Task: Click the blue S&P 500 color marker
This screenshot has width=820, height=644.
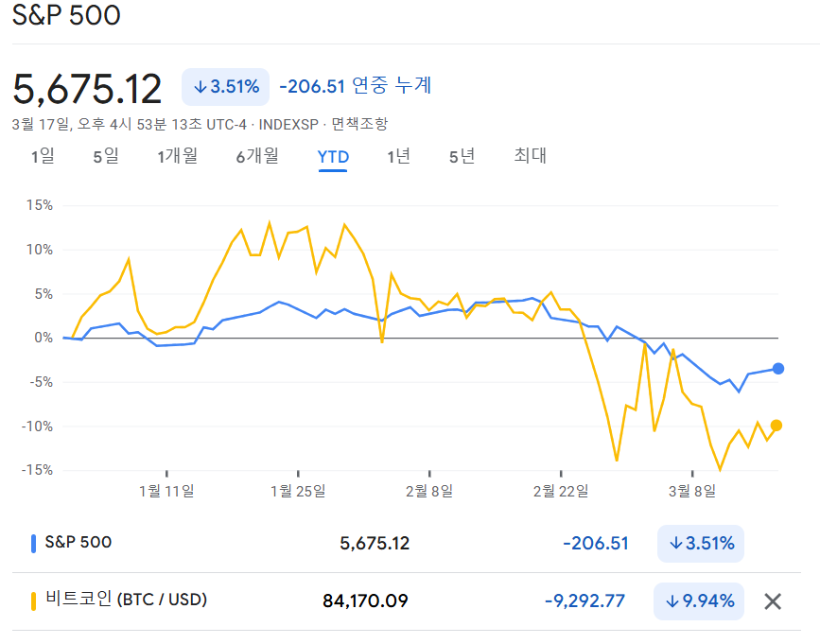Action: [x=33, y=544]
